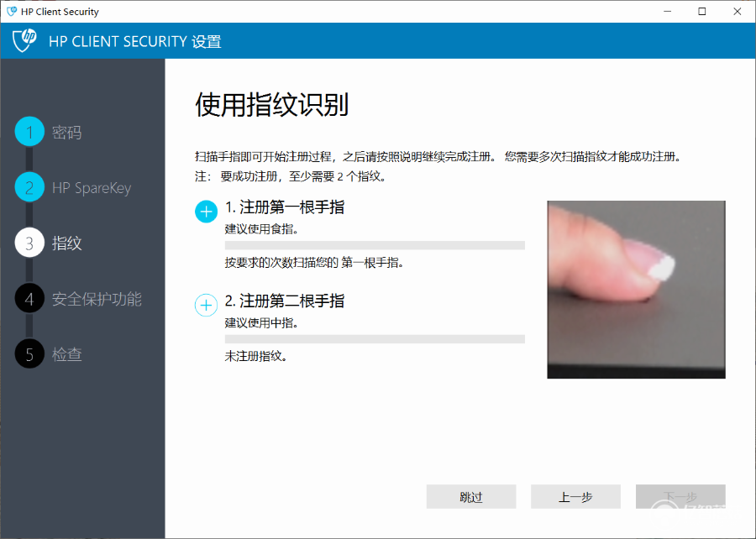Click the HP Client Security title bar icon

coord(12,12)
